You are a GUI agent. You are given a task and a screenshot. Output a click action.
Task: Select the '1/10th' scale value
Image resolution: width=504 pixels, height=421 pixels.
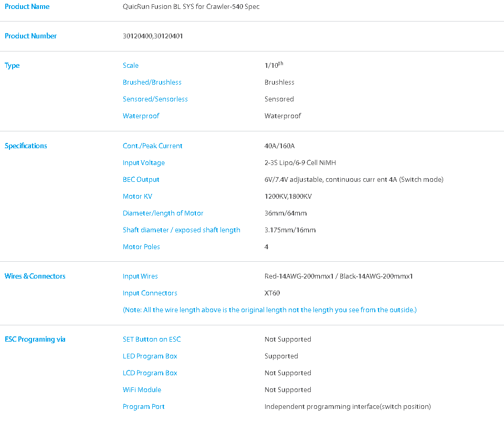point(274,65)
